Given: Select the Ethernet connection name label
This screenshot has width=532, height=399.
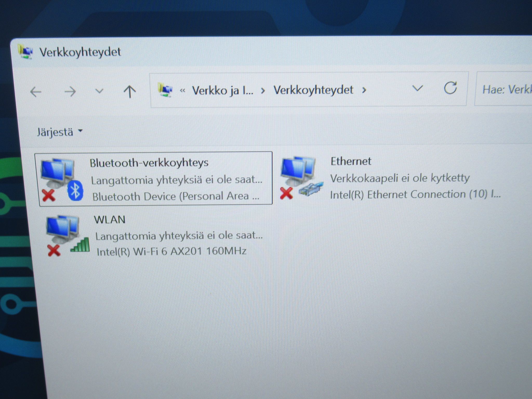Looking at the screenshot, I should coord(351,162).
